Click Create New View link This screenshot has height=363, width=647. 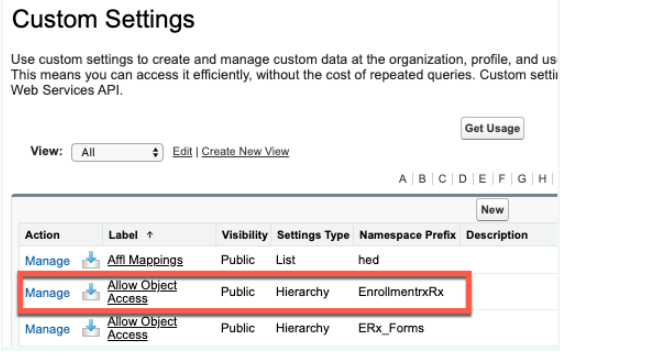point(245,151)
